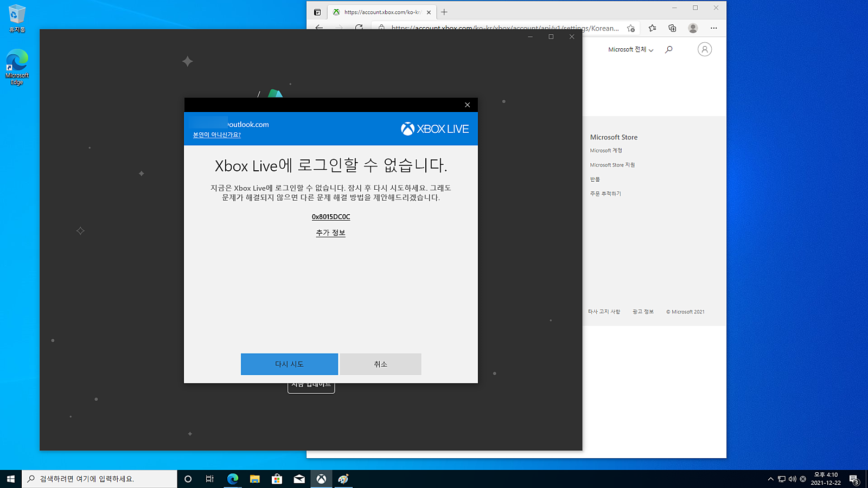
Task: Click the search magnifier on Xbox page
Action: pos(669,49)
